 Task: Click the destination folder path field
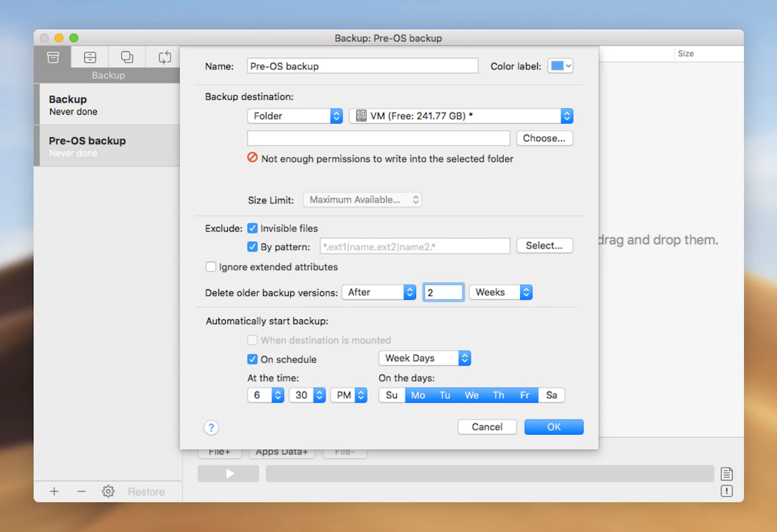point(379,138)
